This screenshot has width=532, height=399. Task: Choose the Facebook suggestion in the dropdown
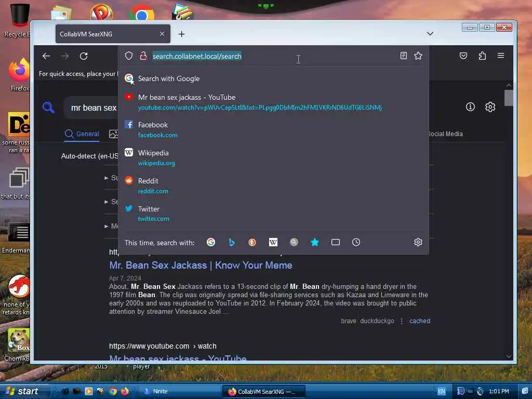pos(273,129)
